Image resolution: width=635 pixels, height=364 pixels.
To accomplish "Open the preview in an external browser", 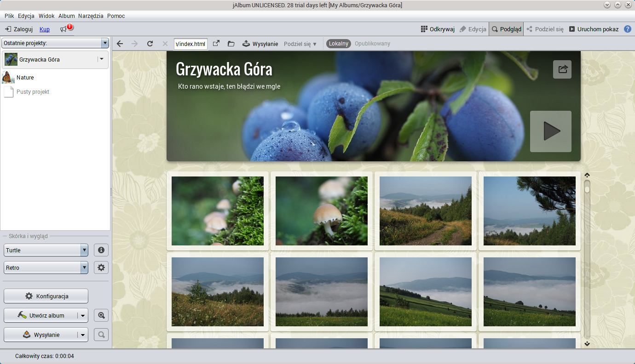I will pos(216,44).
